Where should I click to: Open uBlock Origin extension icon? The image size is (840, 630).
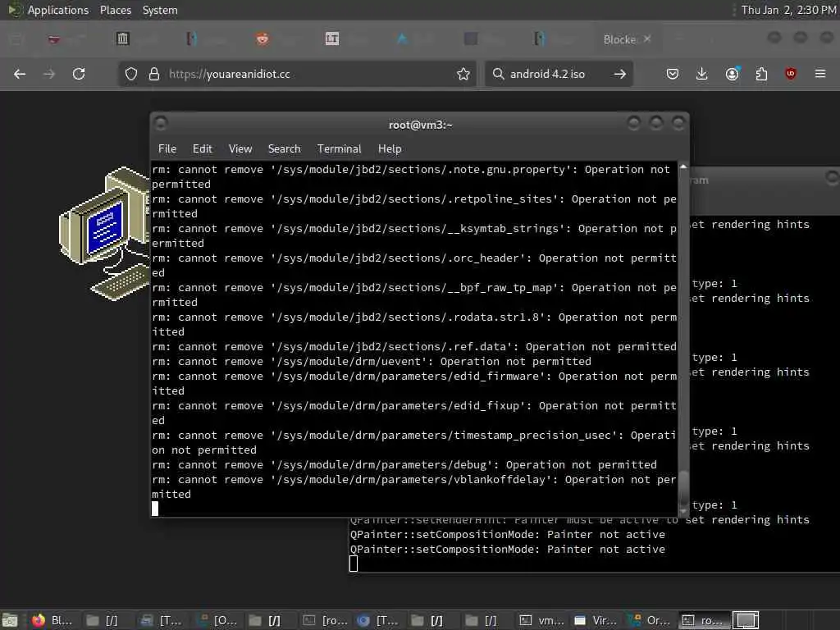(x=791, y=73)
